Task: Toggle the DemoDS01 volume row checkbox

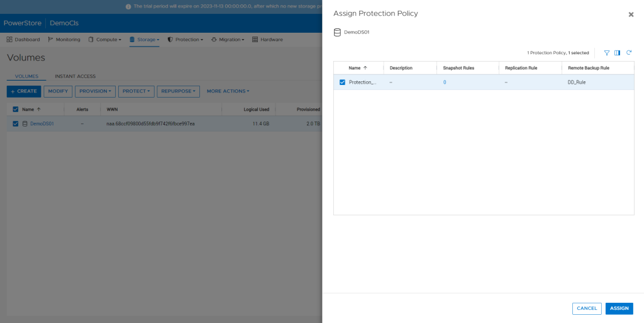Action: coord(16,123)
